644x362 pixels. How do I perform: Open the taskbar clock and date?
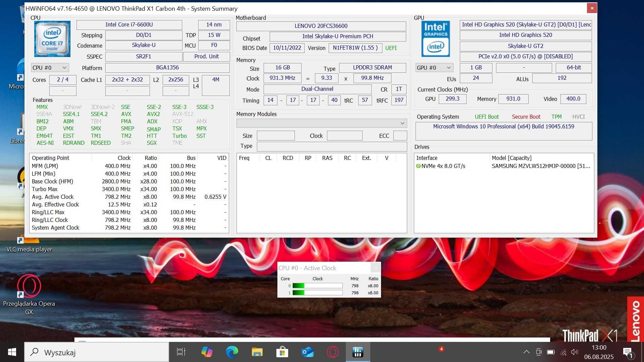(599, 352)
